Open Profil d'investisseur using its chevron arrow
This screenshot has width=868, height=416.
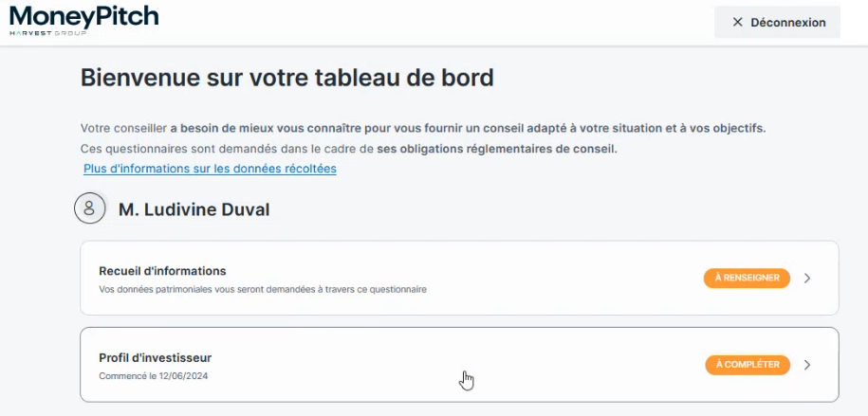pos(807,365)
